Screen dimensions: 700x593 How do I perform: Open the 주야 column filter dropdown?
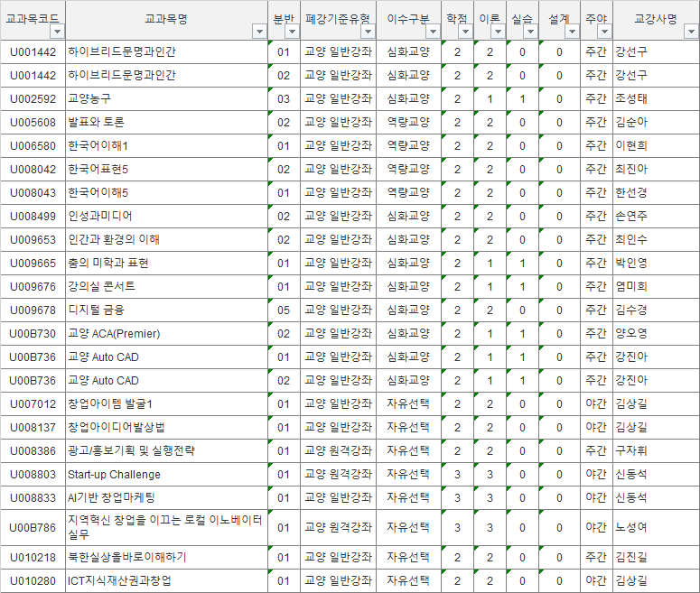[x=603, y=32]
